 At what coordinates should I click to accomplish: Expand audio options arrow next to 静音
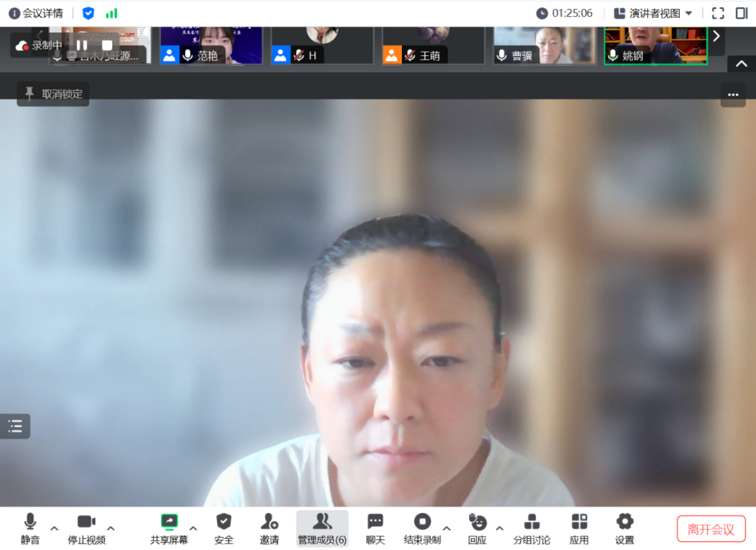coord(55,528)
